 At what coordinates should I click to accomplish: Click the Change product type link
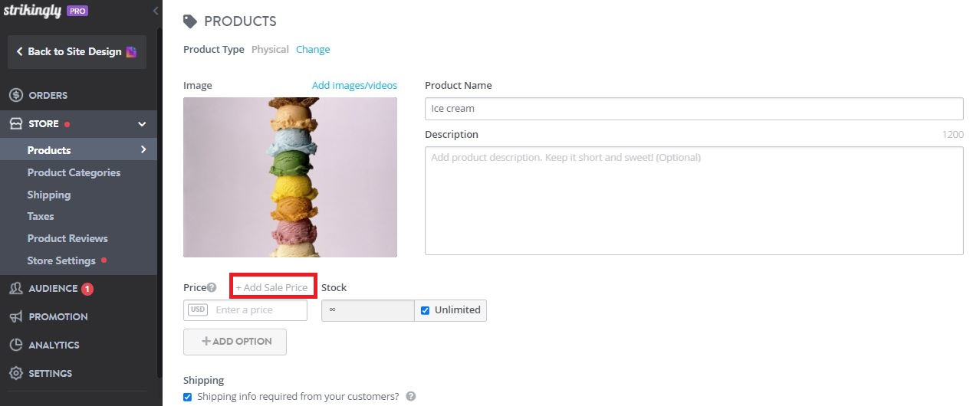pyautogui.click(x=313, y=49)
